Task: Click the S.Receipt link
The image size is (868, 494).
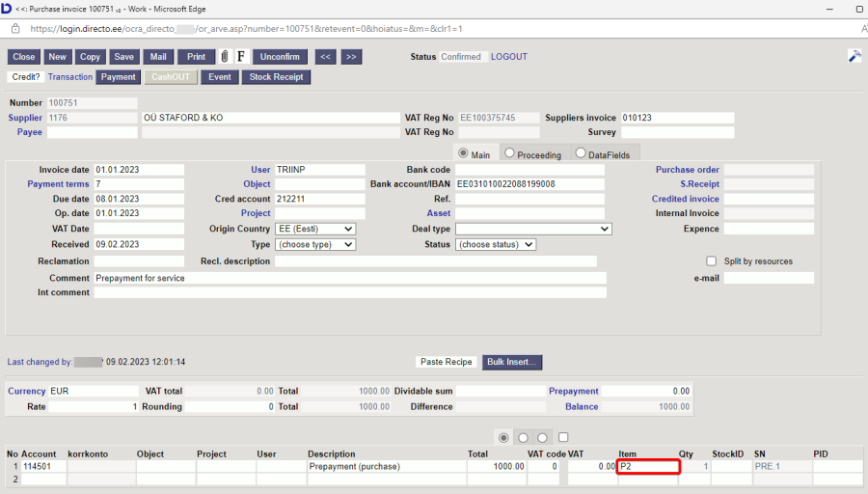Action: [x=700, y=184]
